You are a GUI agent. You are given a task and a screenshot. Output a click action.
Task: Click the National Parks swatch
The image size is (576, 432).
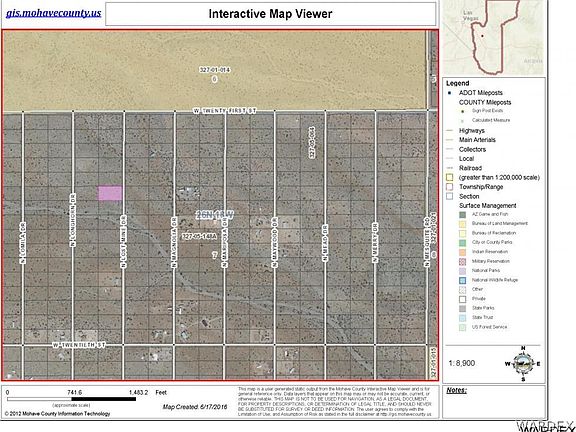463,271
